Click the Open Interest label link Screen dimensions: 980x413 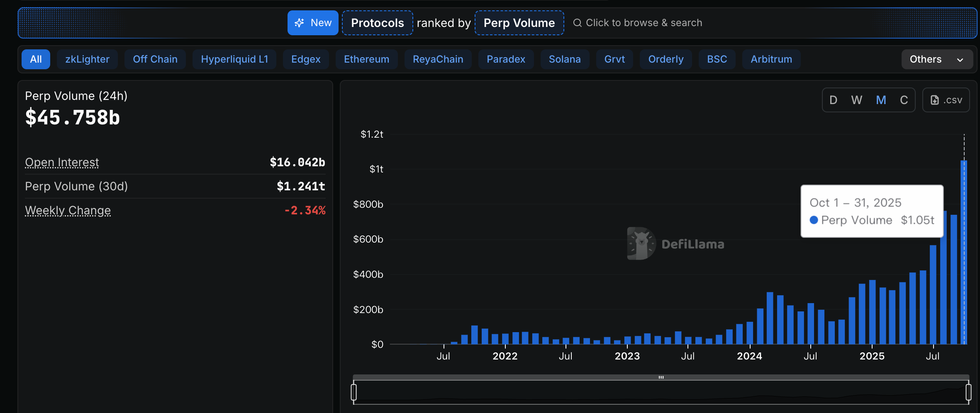pos(62,162)
